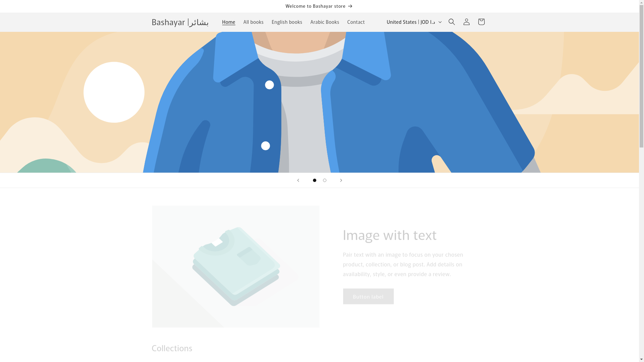Expand United States JOD country selector
Screen dimensions: 644x362
click(414, 22)
